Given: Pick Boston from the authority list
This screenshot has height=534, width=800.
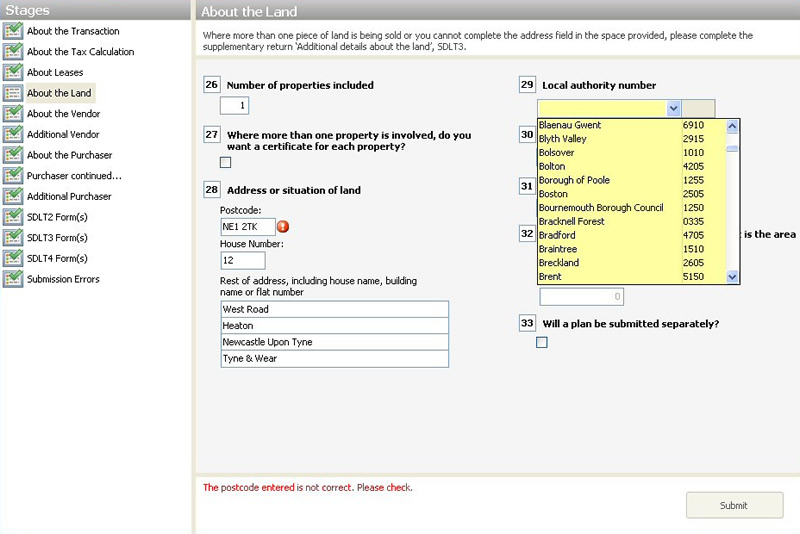Looking at the screenshot, I should coord(632,194).
